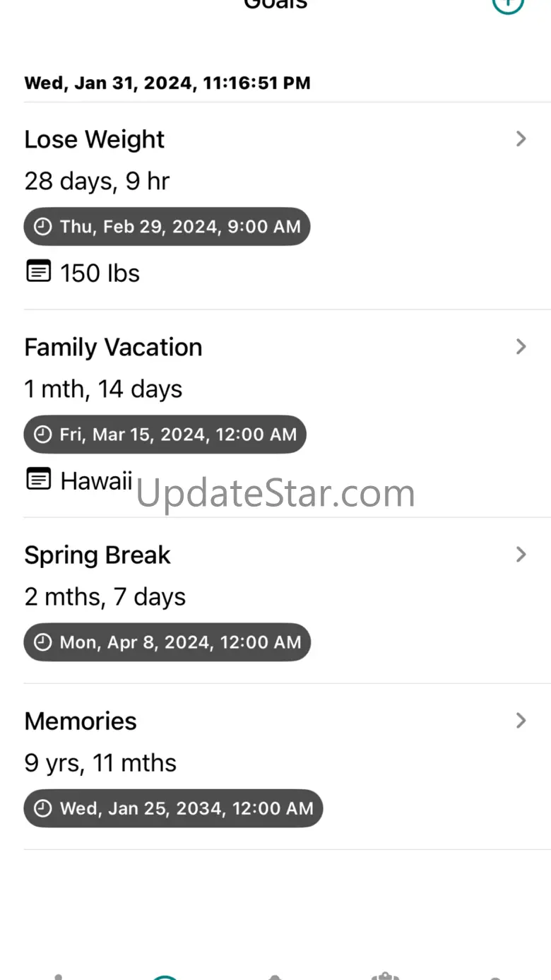Screen dimensions: 551x980
Task: Click clock icon in Spring Break date pill
Action: 43,642
